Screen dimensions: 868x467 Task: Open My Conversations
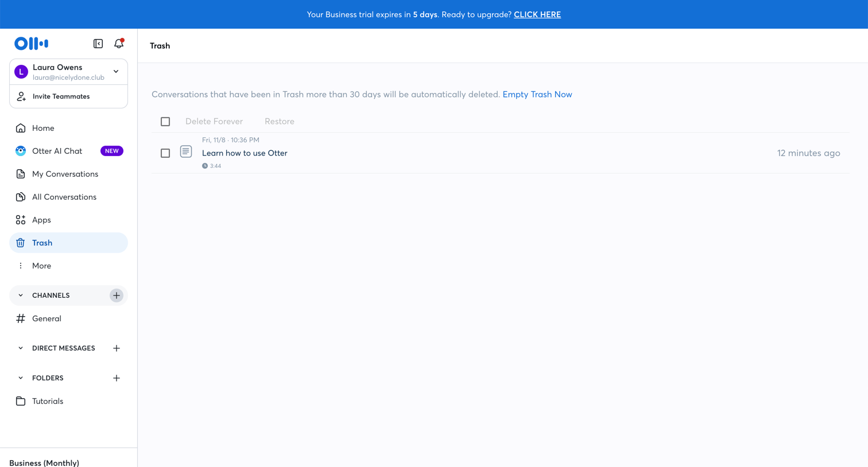click(x=68, y=174)
